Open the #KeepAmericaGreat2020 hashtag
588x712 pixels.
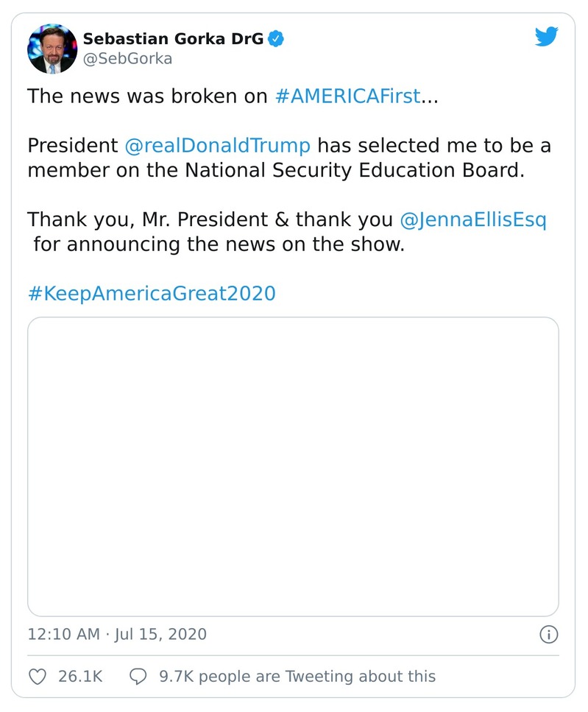152,293
